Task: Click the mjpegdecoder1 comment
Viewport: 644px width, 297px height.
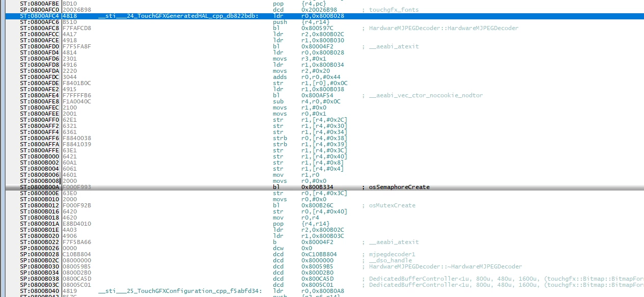Action: coord(391,254)
